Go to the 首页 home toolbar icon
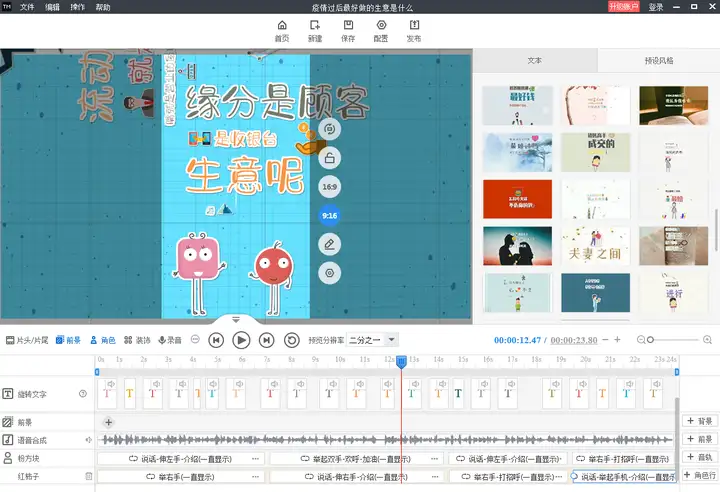Image resolution: width=720 pixels, height=492 pixels. [282, 31]
